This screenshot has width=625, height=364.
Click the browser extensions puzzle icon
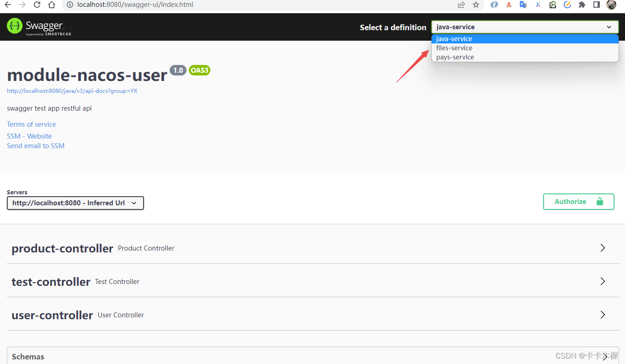pyautogui.click(x=582, y=5)
